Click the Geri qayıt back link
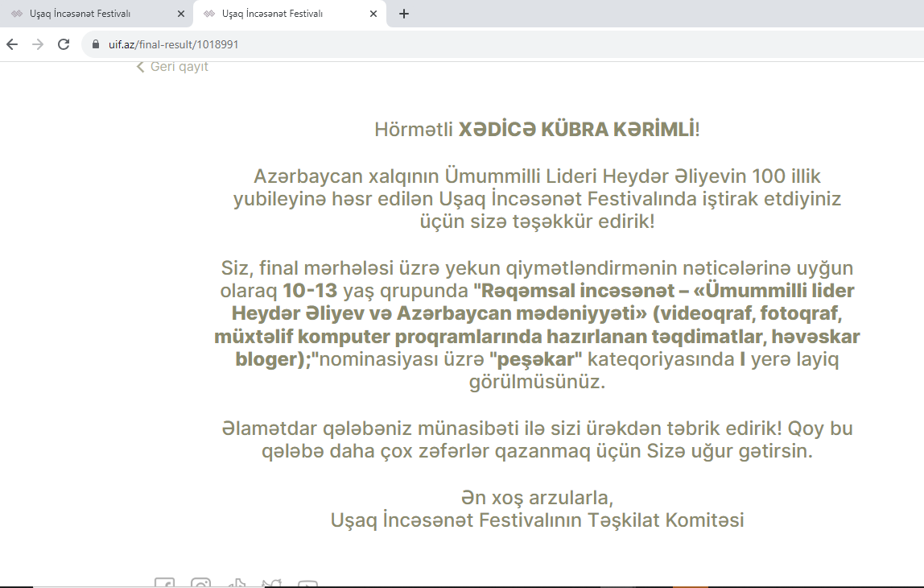 172,67
